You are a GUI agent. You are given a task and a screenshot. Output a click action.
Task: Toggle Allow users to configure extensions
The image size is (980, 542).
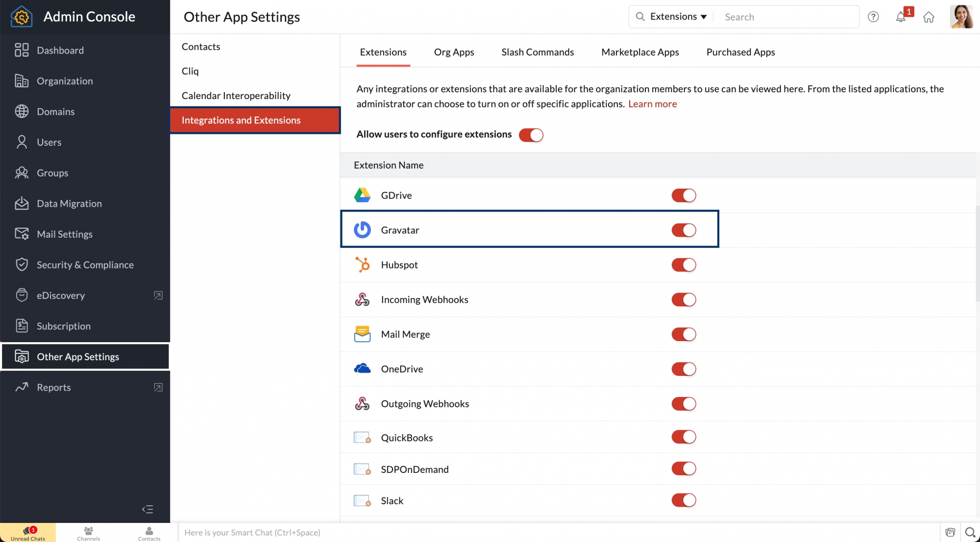click(x=531, y=135)
